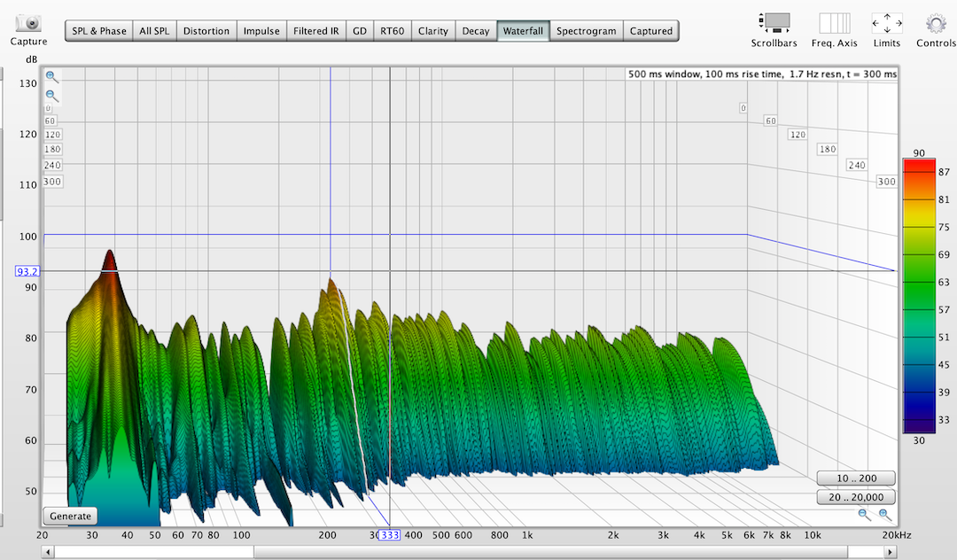Click the Capture camera icon
The image size is (957, 560).
(29, 24)
